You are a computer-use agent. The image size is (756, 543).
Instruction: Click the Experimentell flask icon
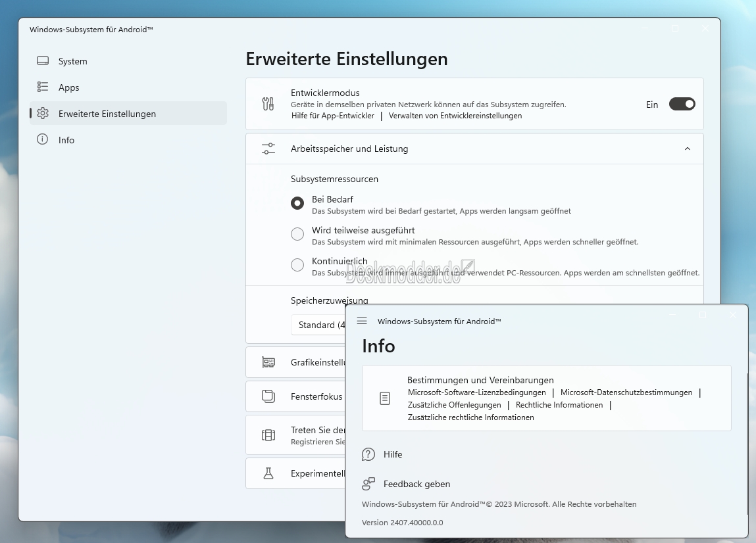[x=268, y=473]
